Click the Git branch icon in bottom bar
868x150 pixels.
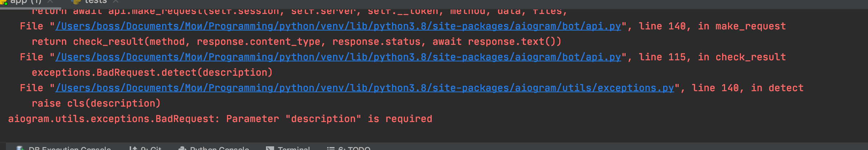[133, 148]
